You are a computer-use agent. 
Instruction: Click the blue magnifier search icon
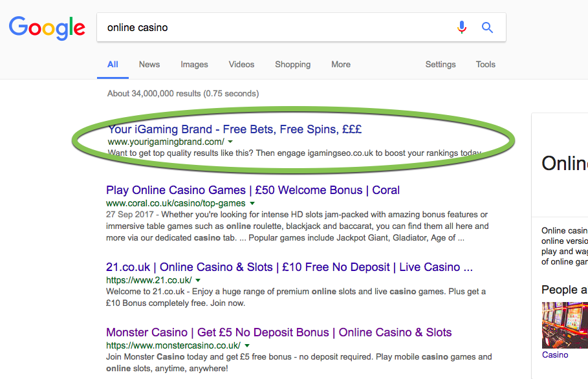pyautogui.click(x=487, y=27)
